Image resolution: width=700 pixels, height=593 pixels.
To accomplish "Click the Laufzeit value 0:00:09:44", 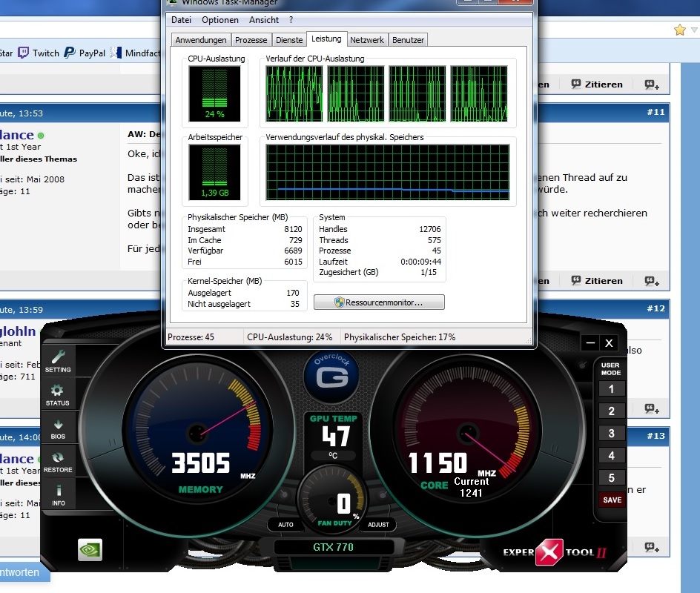I will tap(420, 262).
